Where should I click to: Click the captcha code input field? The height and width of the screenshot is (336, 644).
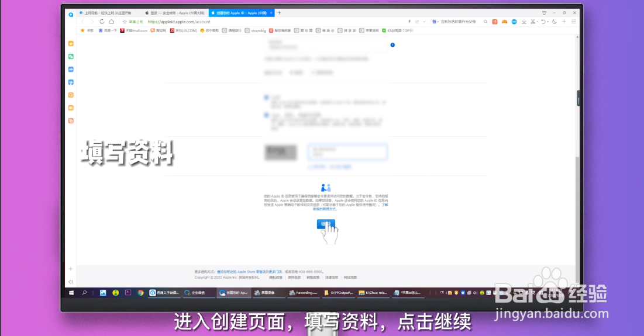[x=347, y=152]
